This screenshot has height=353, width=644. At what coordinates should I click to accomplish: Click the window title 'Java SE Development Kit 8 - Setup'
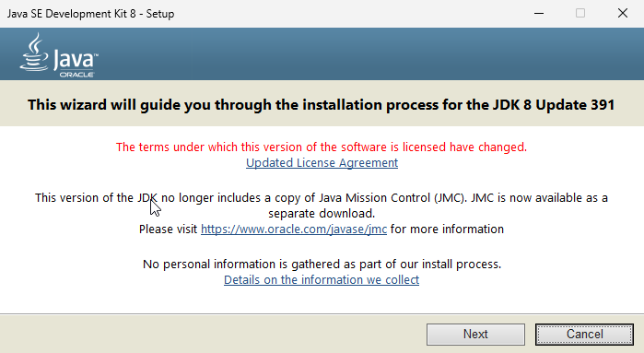point(91,14)
